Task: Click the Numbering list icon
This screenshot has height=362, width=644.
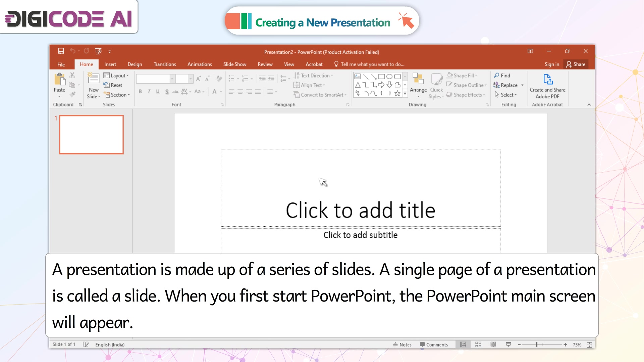Action: [245, 79]
